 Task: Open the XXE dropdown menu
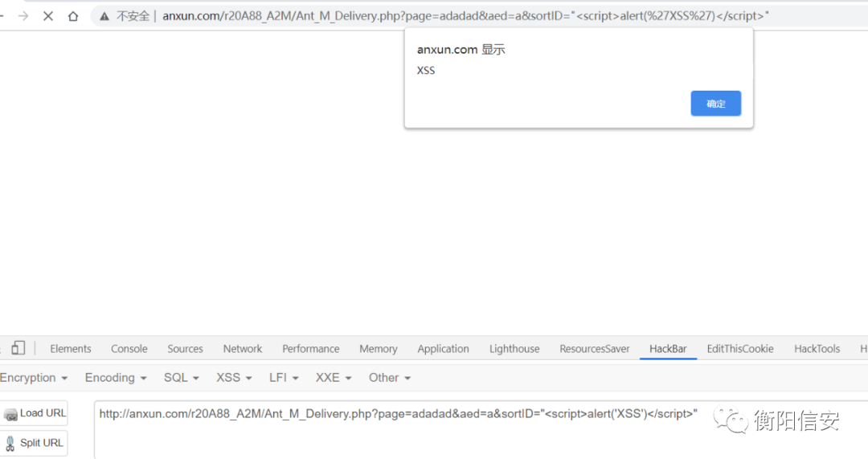tap(334, 378)
